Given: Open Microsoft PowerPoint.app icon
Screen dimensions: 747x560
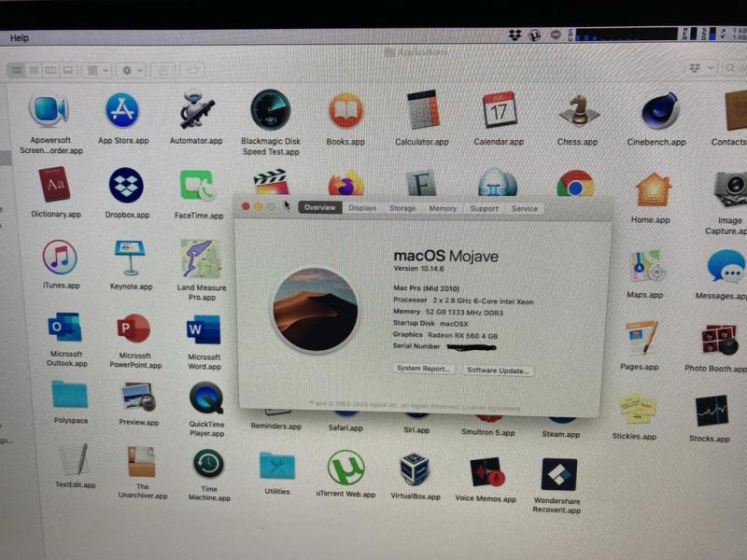Looking at the screenshot, I should tap(134, 329).
